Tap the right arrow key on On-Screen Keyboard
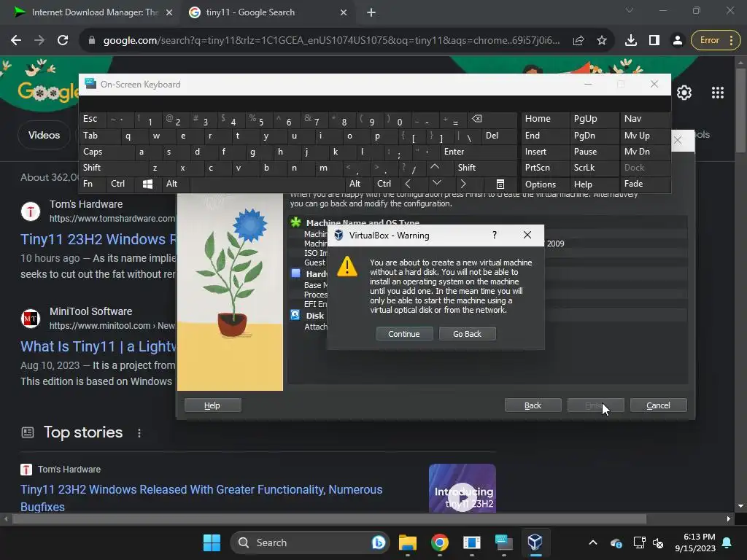 tap(463, 184)
